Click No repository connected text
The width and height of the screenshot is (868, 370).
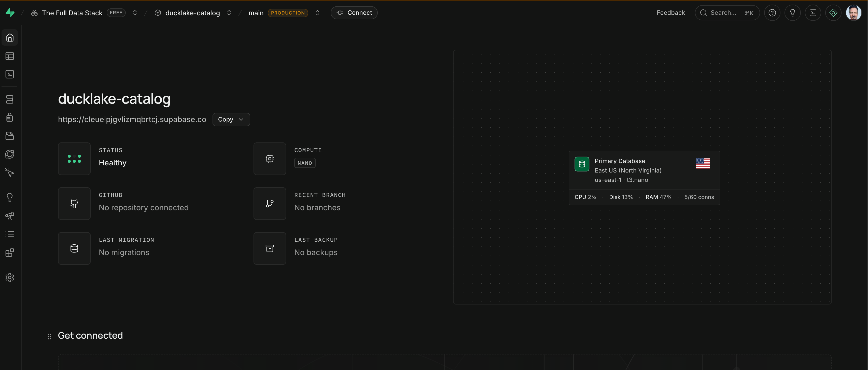(x=144, y=208)
